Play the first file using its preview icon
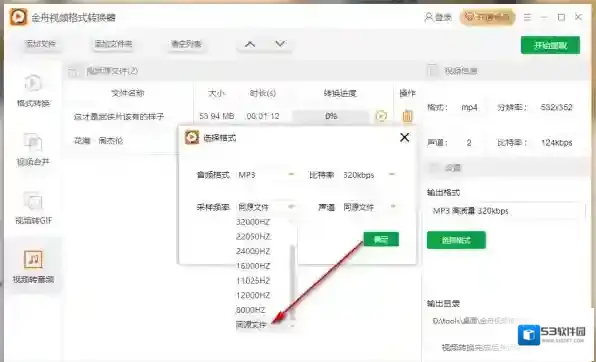This screenshot has height=362, width=596. (381, 116)
